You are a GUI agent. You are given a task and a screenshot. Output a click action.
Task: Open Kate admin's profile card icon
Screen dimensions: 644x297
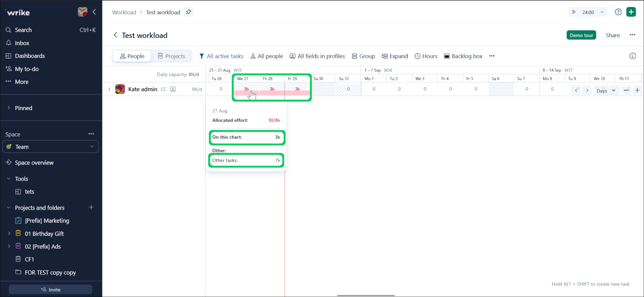click(173, 89)
